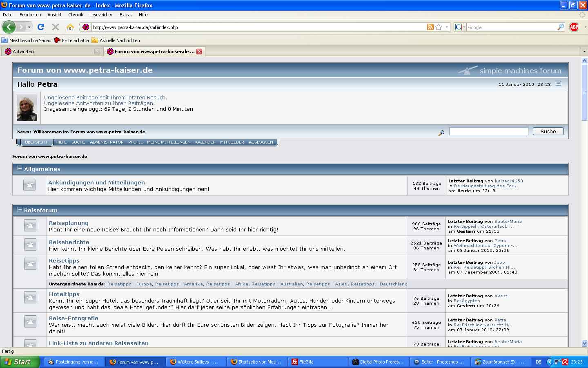
Task: Open the Adblock Plus toolbar icon
Action: [574, 27]
